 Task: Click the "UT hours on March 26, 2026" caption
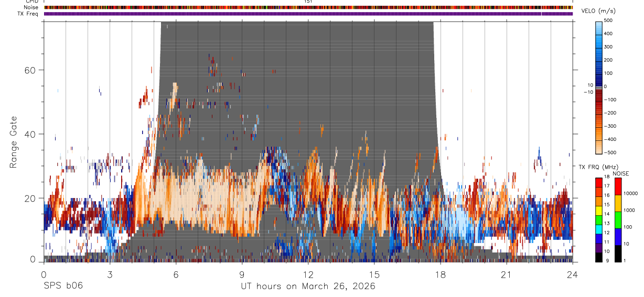coord(308,287)
